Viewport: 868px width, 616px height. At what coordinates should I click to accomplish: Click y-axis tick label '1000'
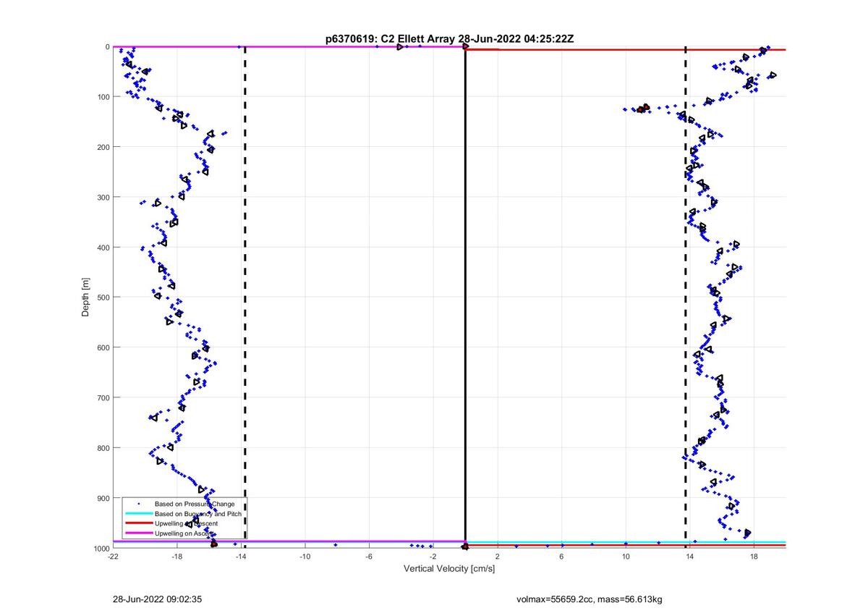coord(101,549)
